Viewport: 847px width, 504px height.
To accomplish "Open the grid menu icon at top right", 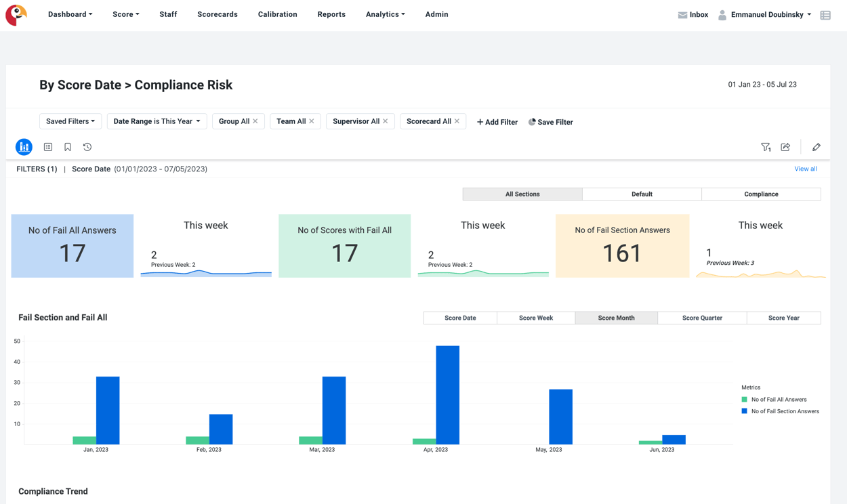I will 825,15.
